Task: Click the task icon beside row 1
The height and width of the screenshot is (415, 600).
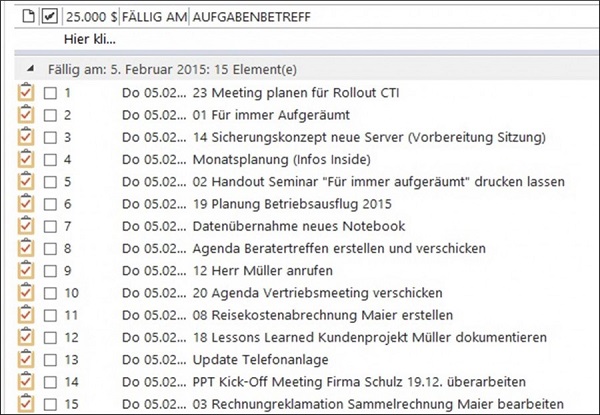Action: 26,93
